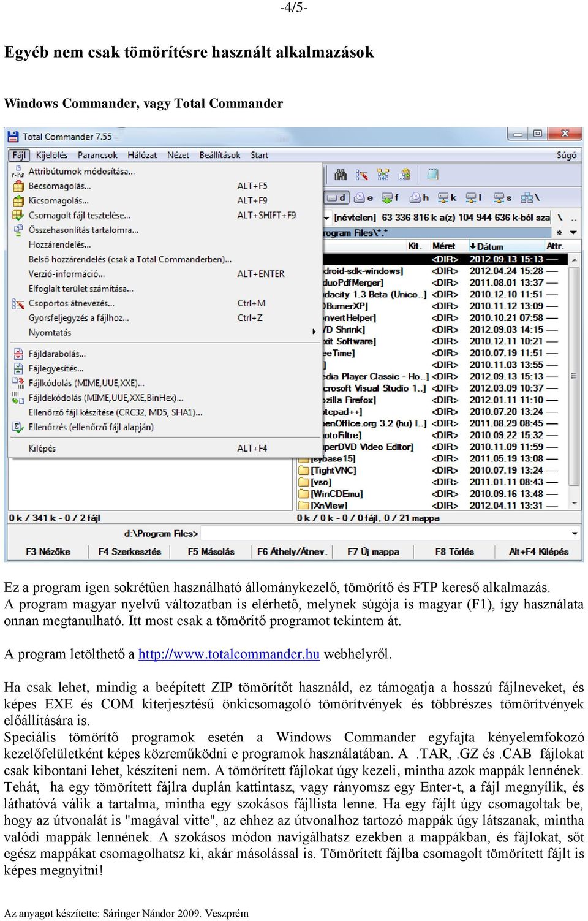588x921 pixels.
Task: Open the search binoculars tool
Action: (x=341, y=175)
